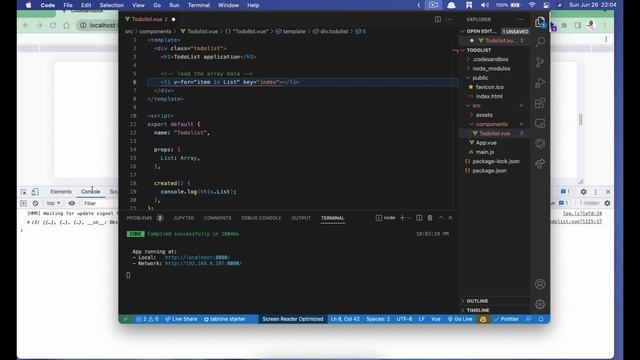Open the top context dropdown in the console
Screen dimensions: 640x360
53,203
